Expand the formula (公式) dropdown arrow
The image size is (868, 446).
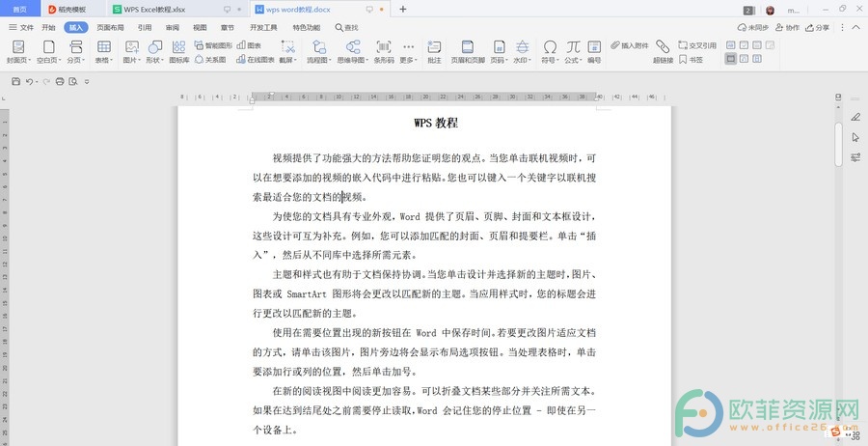[x=581, y=61]
